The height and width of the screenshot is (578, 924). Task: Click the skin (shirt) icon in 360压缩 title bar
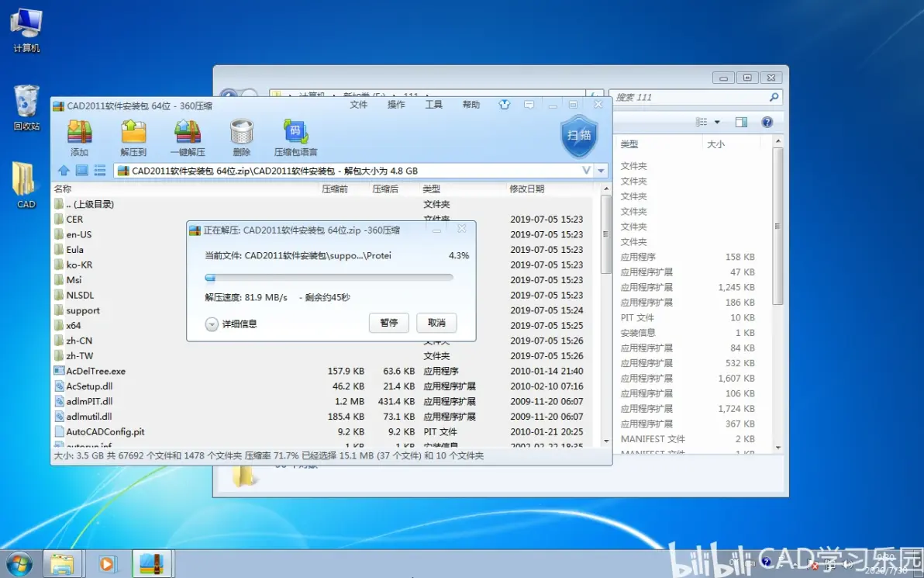point(505,105)
